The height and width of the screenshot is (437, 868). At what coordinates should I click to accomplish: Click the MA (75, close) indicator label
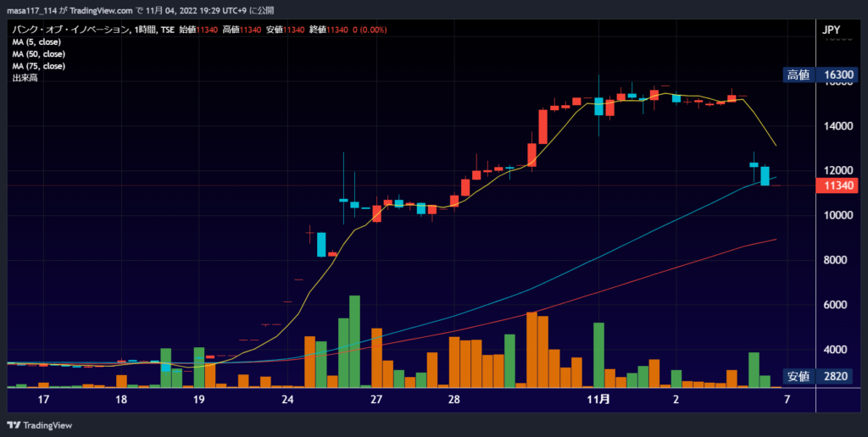tap(39, 66)
